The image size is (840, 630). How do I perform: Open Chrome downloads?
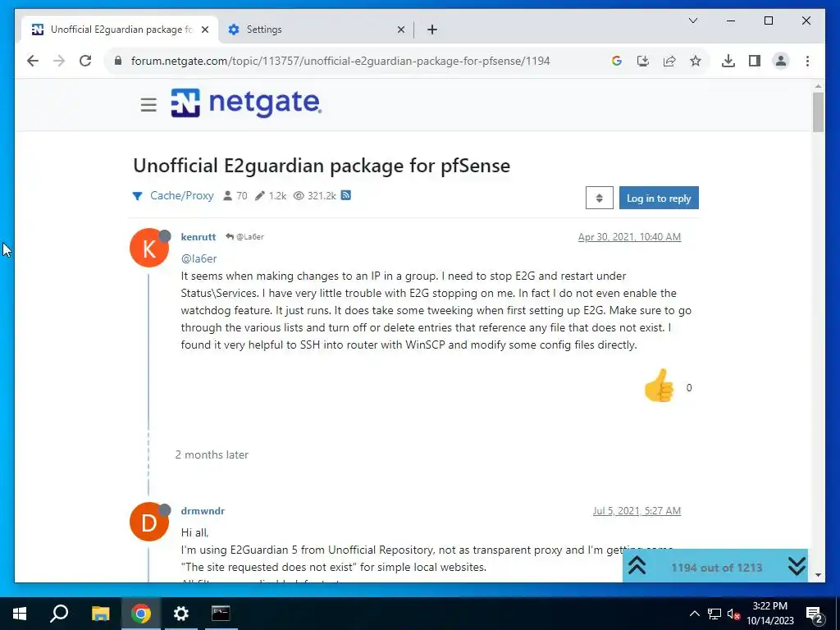728,61
